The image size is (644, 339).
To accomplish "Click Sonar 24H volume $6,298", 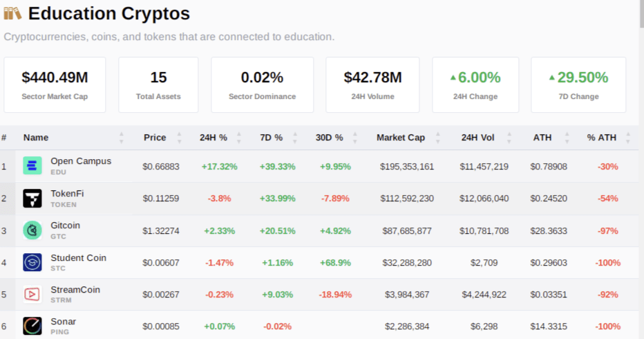I will click(x=484, y=327).
